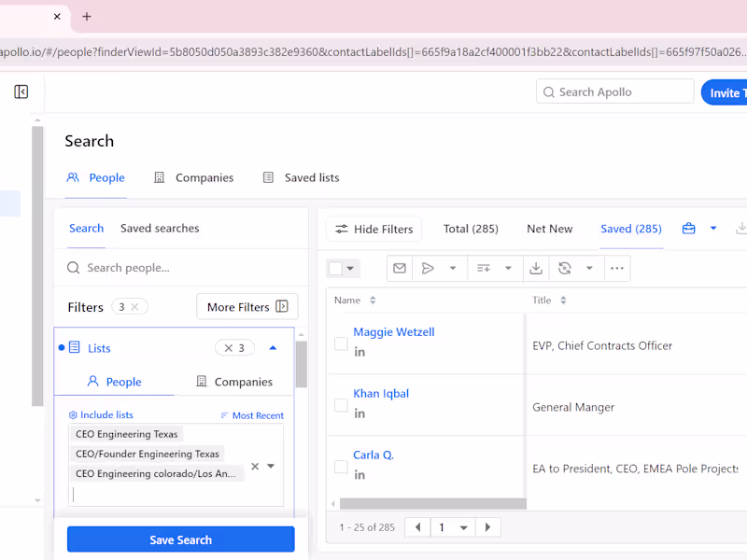This screenshot has height=560, width=747.
Task: Toggle the select-all checkbox
Action: tap(335, 268)
